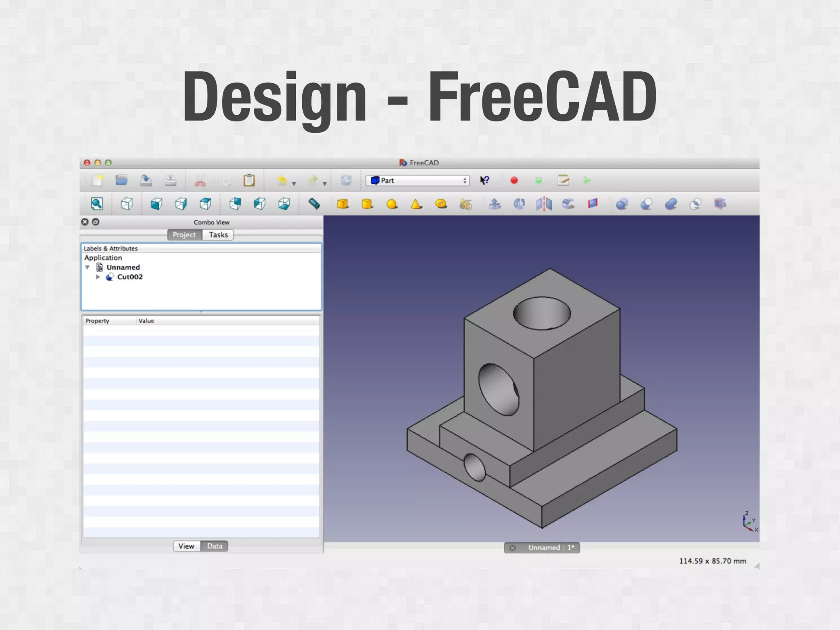Apply the Cut boolean tool
Screen dimensions: 840x630
pyautogui.click(x=647, y=204)
